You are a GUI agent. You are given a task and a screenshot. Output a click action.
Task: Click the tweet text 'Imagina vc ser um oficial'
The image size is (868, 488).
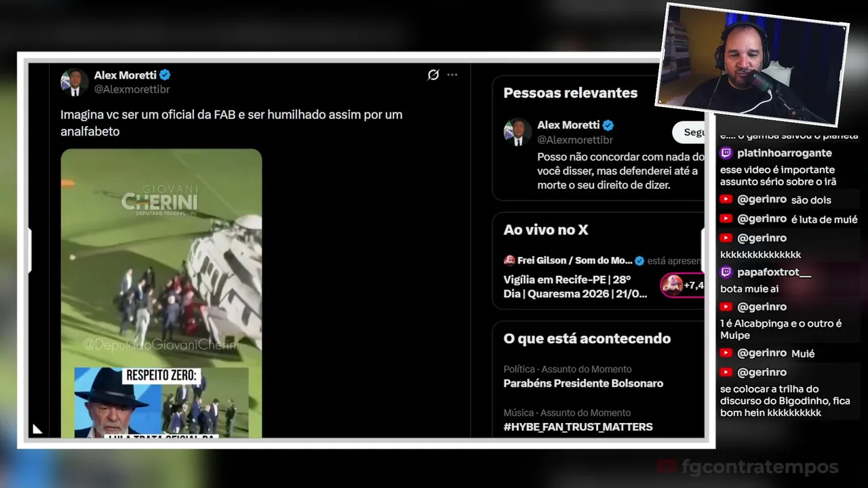tap(231, 123)
